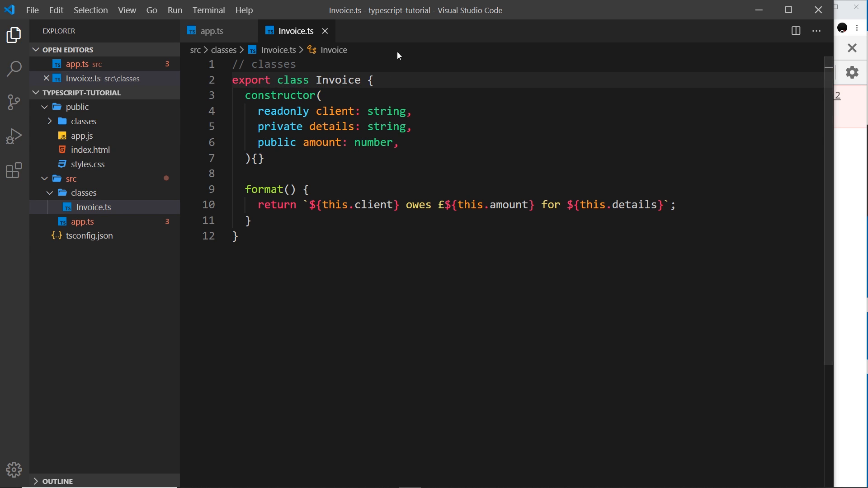Expand the classes folder under public
The width and height of the screenshot is (868, 488).
click(x=50, y=121)
